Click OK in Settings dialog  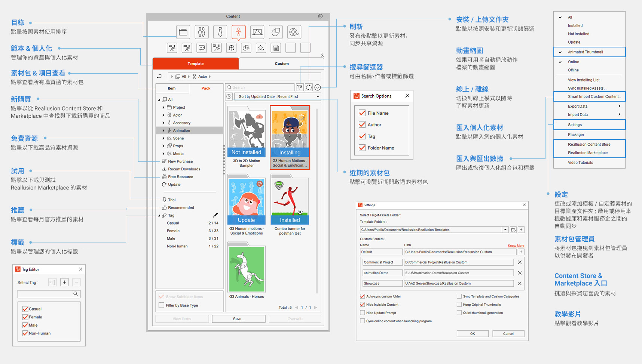coord(473,334)
